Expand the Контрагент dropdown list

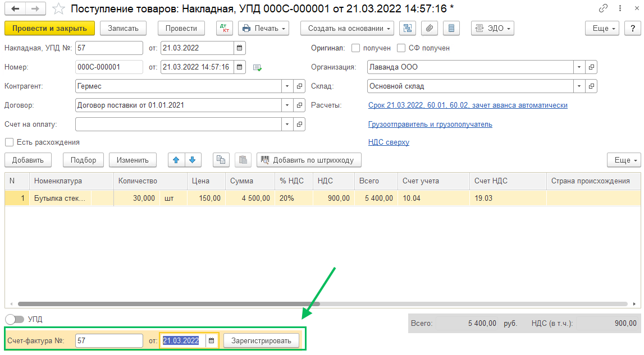[x=287, y=86]
